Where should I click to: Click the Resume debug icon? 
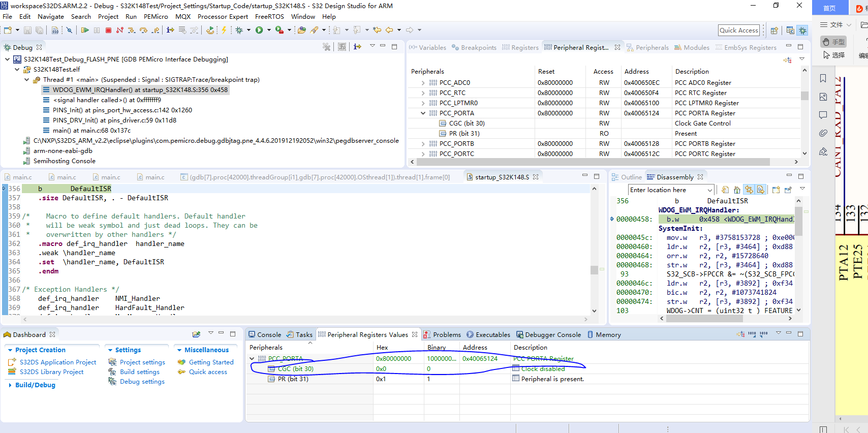85,30
